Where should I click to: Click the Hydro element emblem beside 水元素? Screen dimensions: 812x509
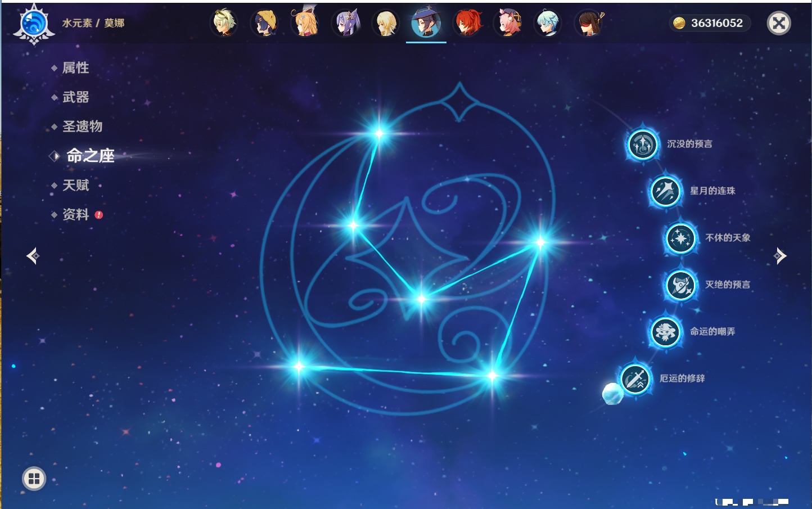34,24
